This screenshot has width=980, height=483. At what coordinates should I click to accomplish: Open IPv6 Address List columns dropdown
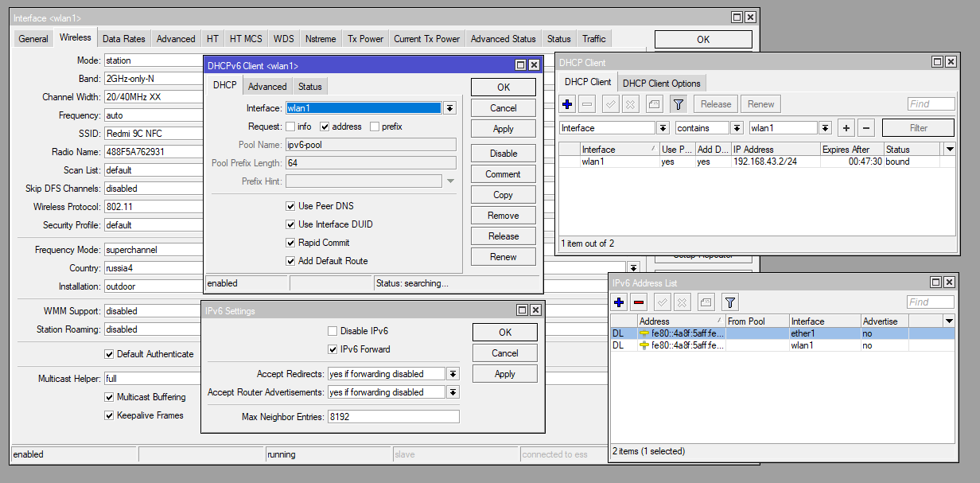948,321
